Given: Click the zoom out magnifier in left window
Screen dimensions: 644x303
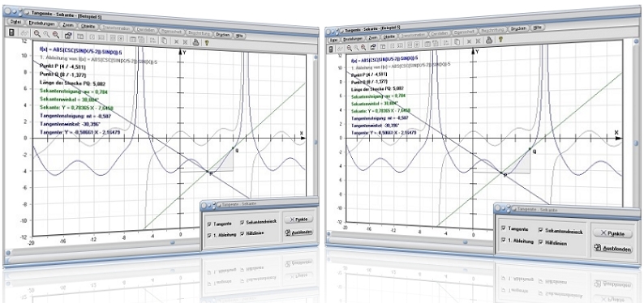Looking at the screenshot, I should pyautogui.click(x=55, y=35).
